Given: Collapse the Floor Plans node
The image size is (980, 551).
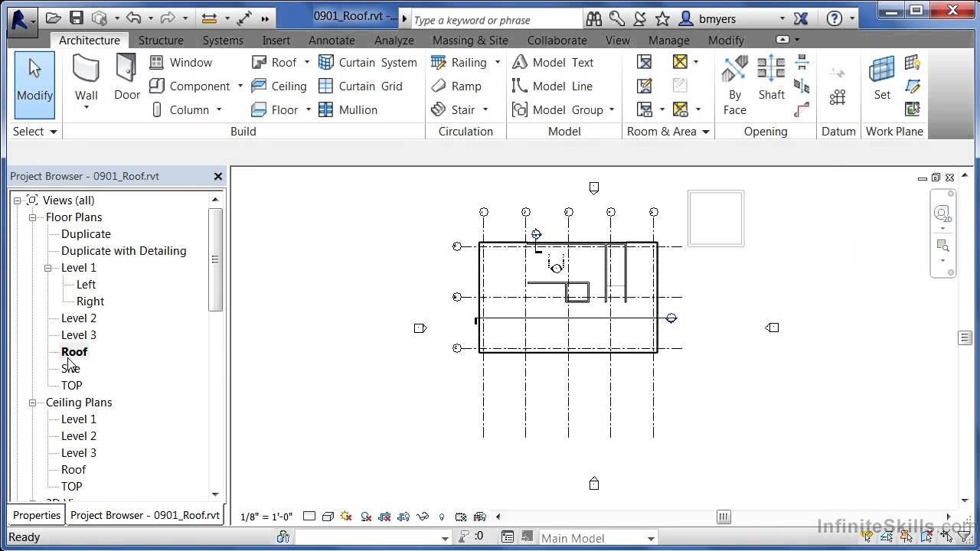Looking at the screenshot, I should pyautogui.click(x=32, y=217).
